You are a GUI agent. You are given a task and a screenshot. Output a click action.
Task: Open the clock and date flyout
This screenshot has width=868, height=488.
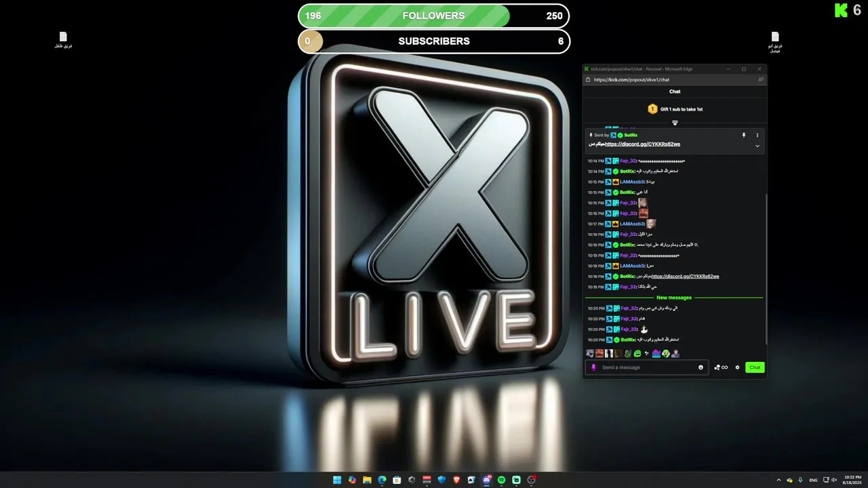coord(852,480)
